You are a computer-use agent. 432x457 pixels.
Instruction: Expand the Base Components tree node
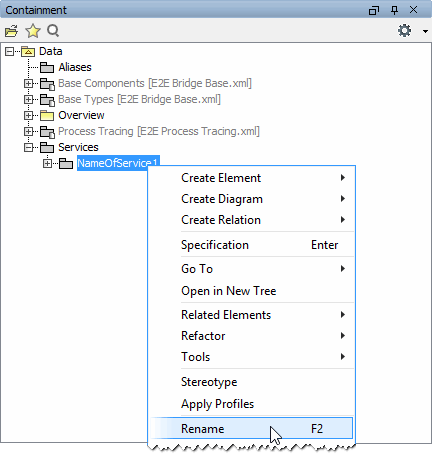tap(28, 83)
